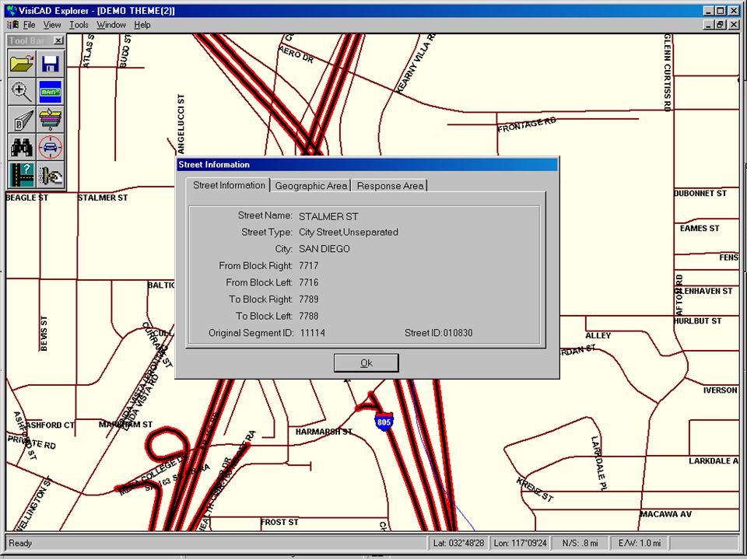
Task: Select the tool with the letter D beam
Action: (22, 119)
